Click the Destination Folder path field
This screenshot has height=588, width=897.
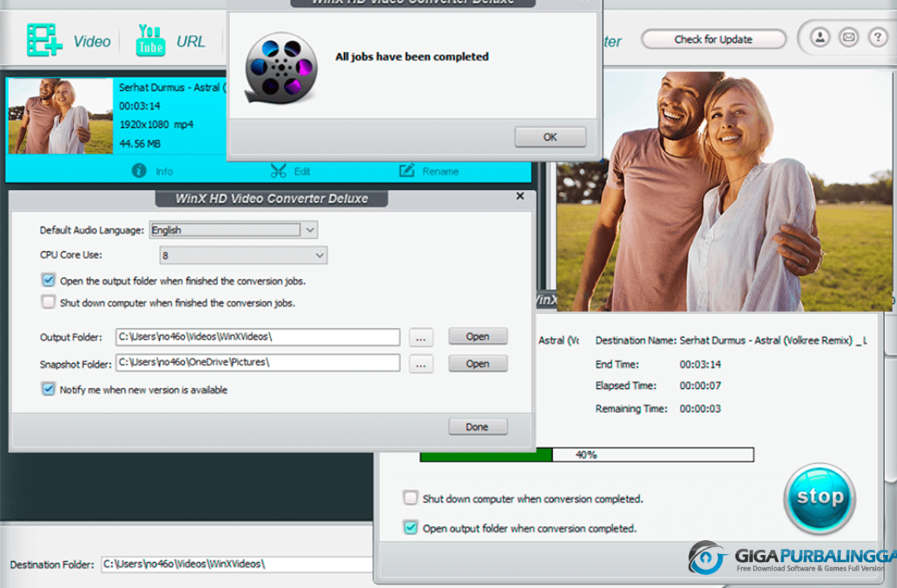pos(237,564)
